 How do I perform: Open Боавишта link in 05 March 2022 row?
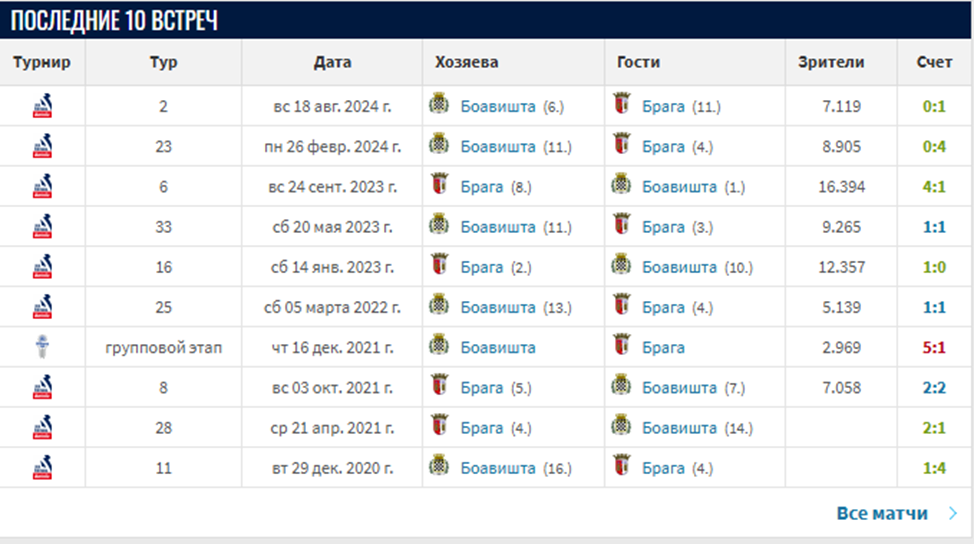point(498,307)
